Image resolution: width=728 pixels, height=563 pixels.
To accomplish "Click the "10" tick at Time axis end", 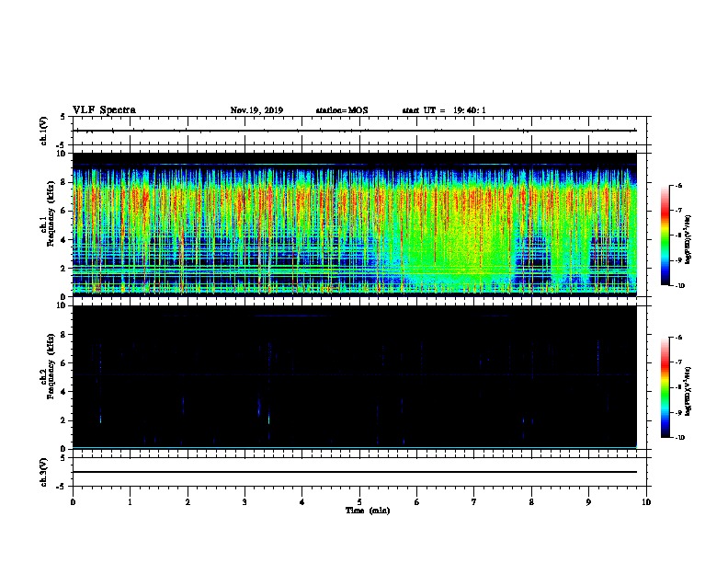I will [646, 502].
